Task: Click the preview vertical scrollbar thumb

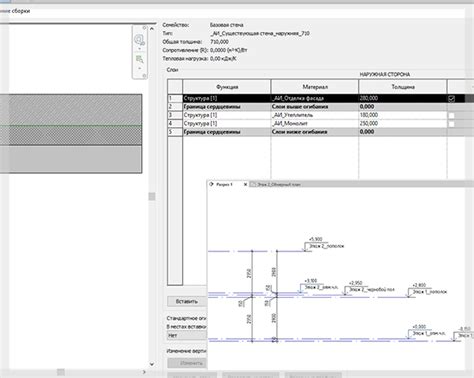Action: click(x=152, y=196)
